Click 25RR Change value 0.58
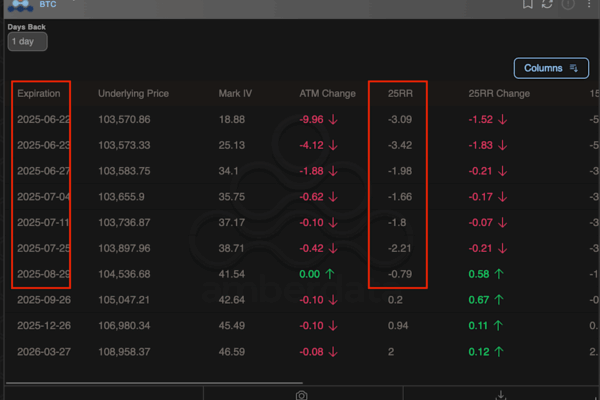The width and height of the screenshot is (600, 400). [479, 274]
